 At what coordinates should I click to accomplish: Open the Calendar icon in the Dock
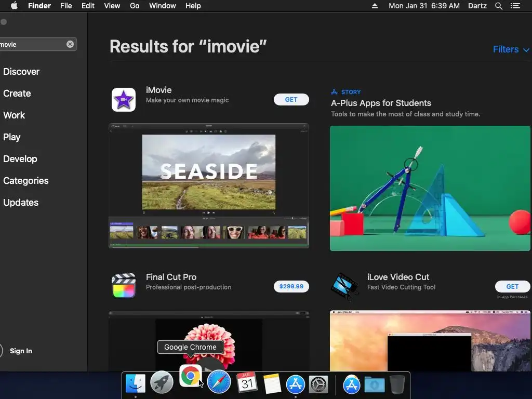(247, 382)
